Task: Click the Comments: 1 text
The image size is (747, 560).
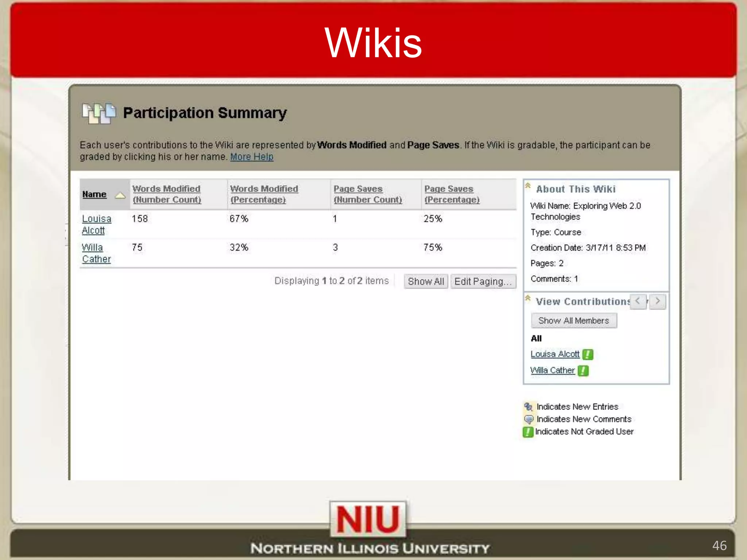Action: click(554, 279)
